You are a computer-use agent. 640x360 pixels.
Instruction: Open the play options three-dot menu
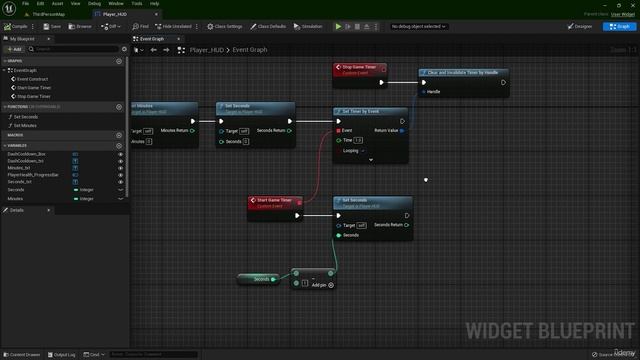[x=376, y=27]
